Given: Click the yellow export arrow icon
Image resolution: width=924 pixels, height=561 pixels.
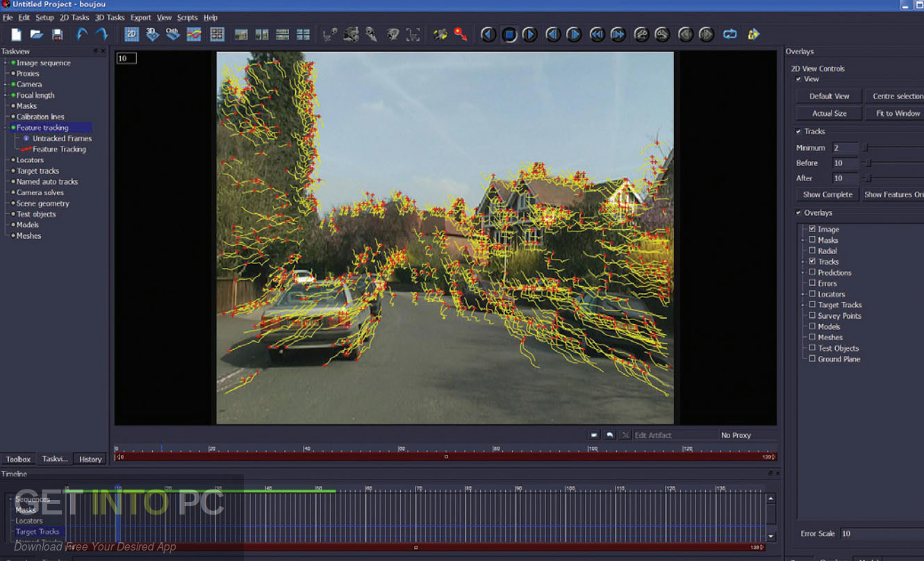Looking at the screenshot, I should click(753, 34).
